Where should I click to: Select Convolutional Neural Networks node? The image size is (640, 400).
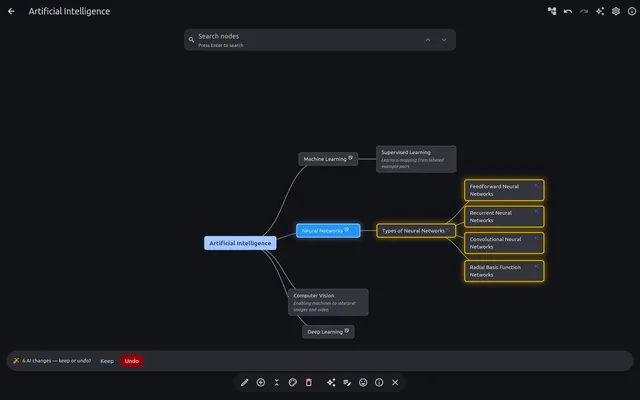504,243
